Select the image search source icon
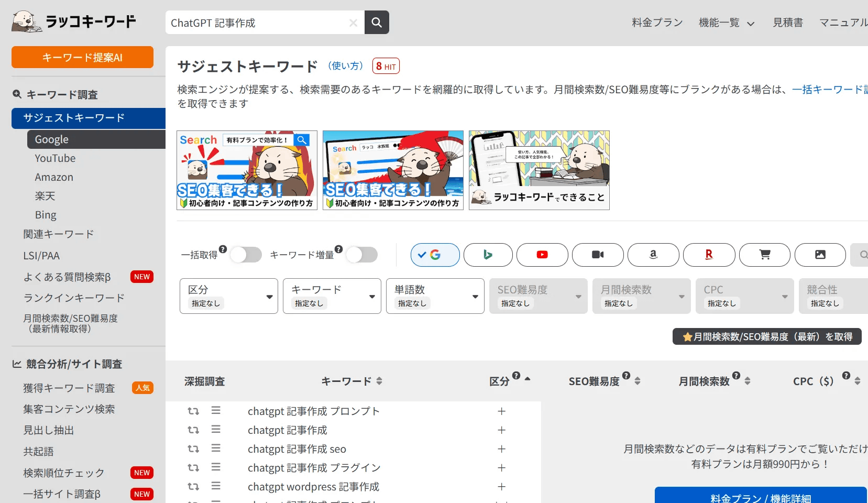Screen dimensions: 868x503 pyautogui.click(x=820, y=255)
